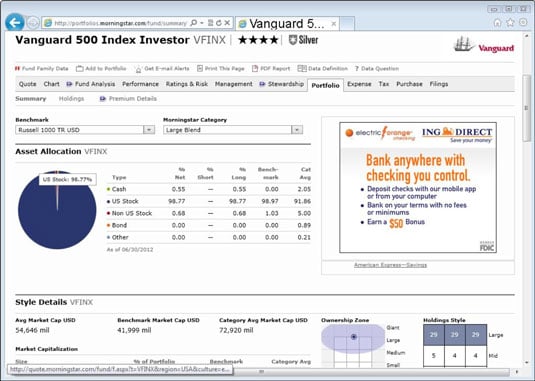Click the Other row label

tap(120, 237)
